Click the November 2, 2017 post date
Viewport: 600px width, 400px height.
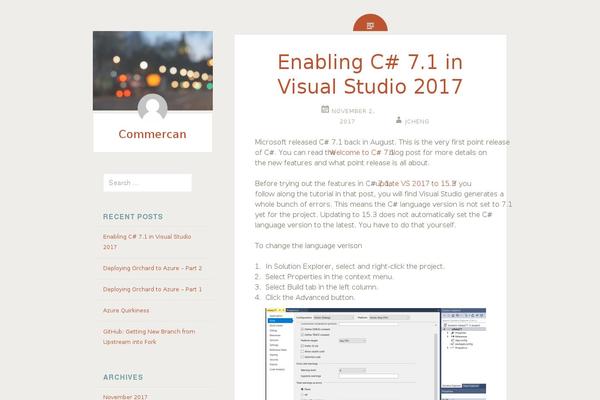(x=352, y=116)
